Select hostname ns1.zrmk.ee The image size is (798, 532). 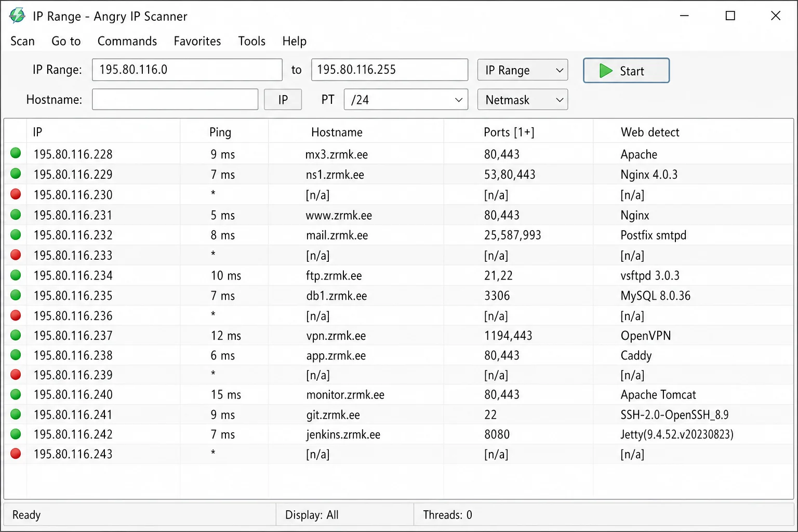[x=335, y=175]
